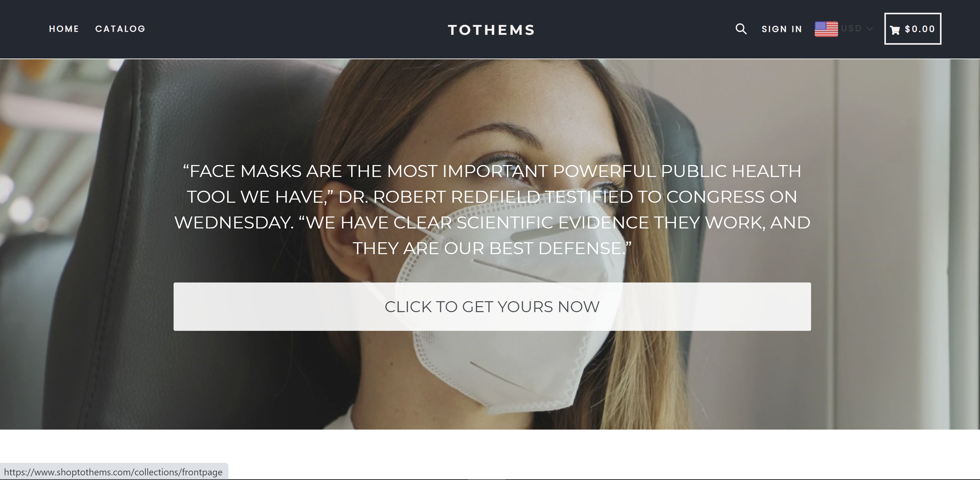Open the CATALOG menu item
This screenshot has width=980, height=480.
coord(120,29)
